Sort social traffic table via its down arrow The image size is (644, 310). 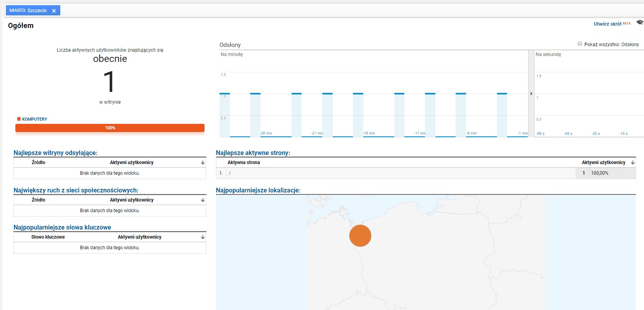coord(203,200)
